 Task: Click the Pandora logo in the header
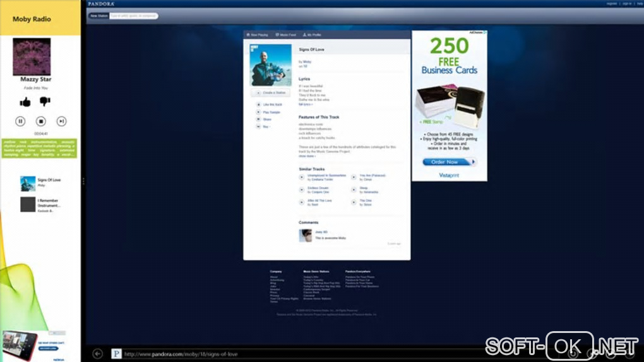(x=101, y=4)
